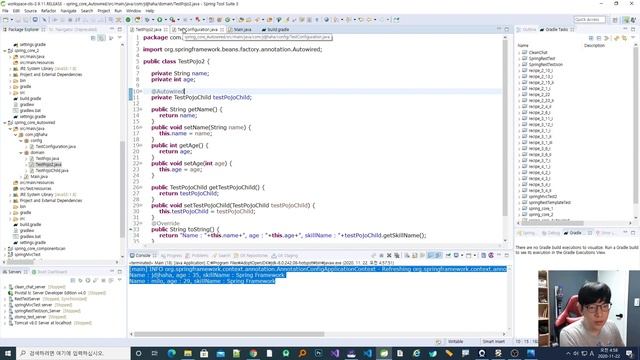Screen dimensions: 640x360
Task: Click the New file toolbar icon
Action: coord(5,20)
